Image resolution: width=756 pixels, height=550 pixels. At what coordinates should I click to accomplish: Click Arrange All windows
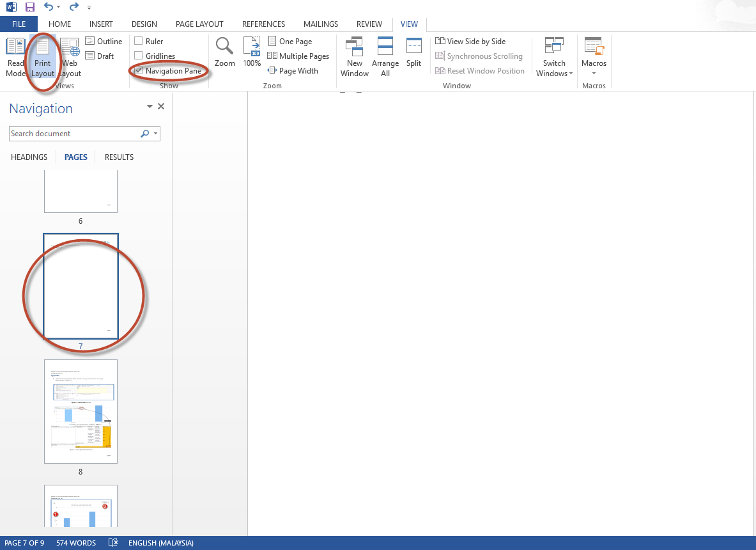tap(385, 56)
